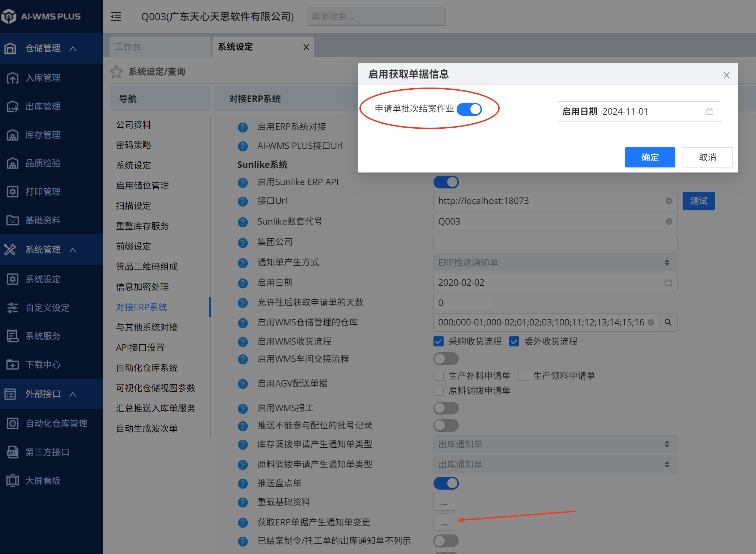Click the 第三方接口 API icon
Viewport: 756px width, 554px height.
point(13,452)
